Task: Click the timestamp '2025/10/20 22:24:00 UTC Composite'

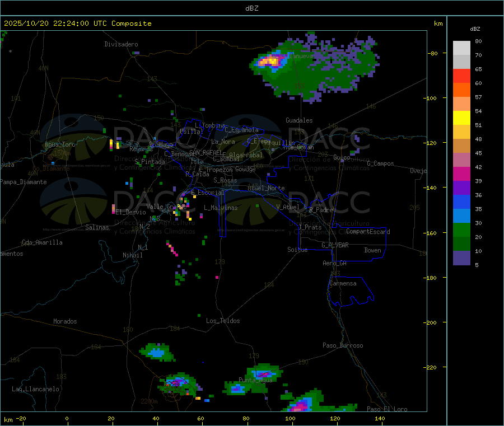Action: point(77,24)
